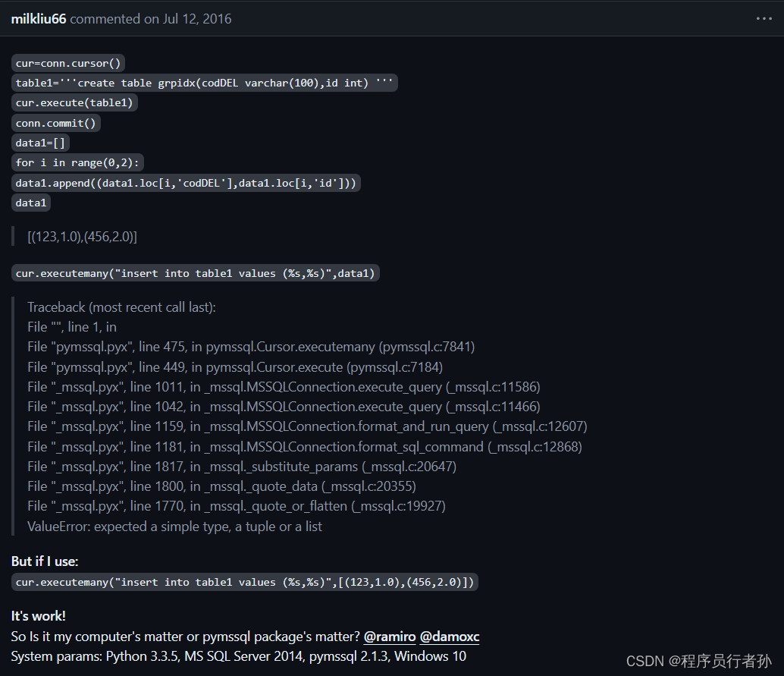Open the comment options kebab menu
This screenshot has width=784, height=676.
(x=764, y=19)
